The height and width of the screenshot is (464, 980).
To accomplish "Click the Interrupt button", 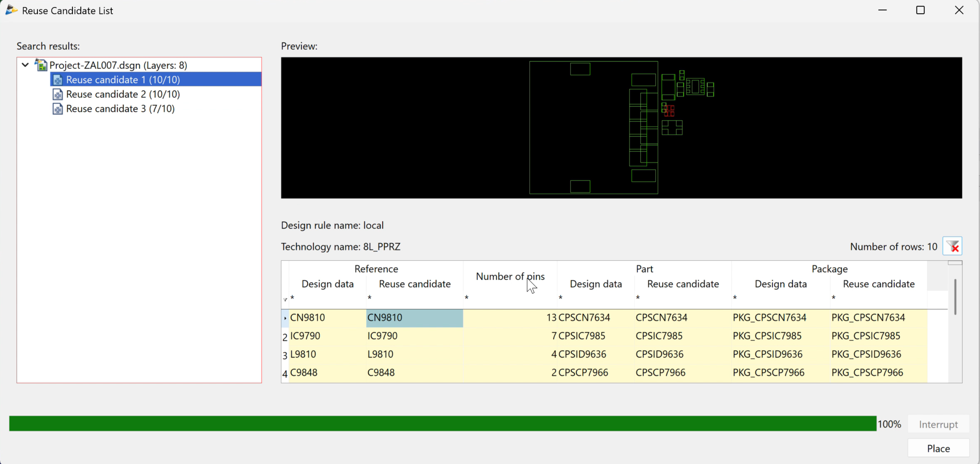I will [x=938, y=424].
